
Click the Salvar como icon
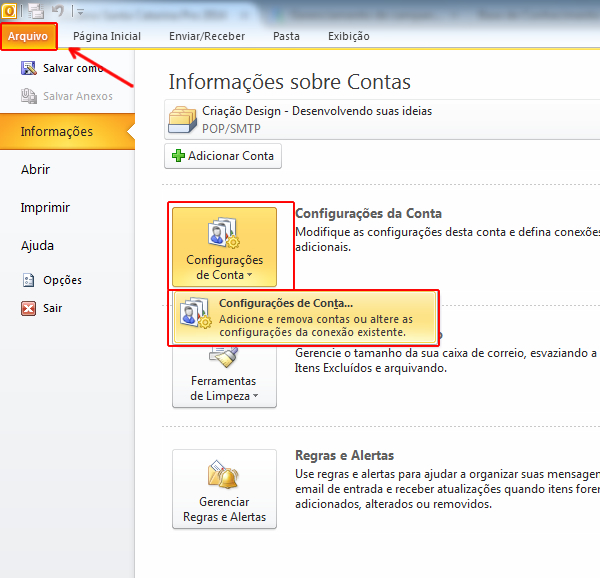tap(28, 69)
